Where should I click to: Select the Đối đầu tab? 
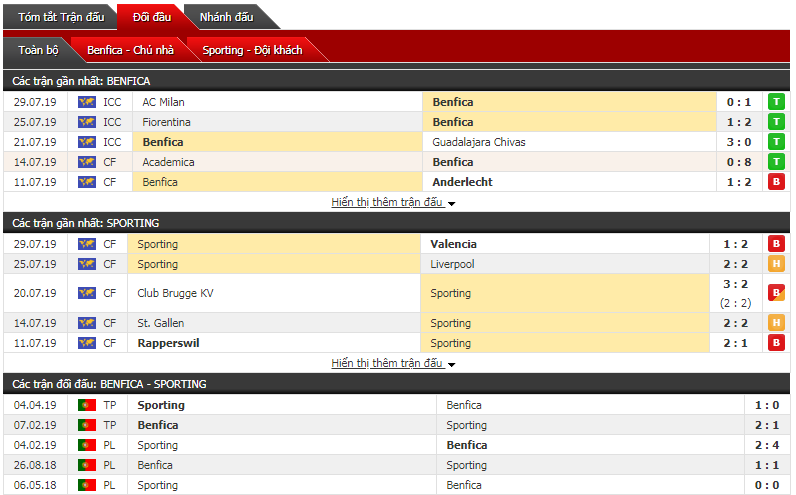click(152, 17)
